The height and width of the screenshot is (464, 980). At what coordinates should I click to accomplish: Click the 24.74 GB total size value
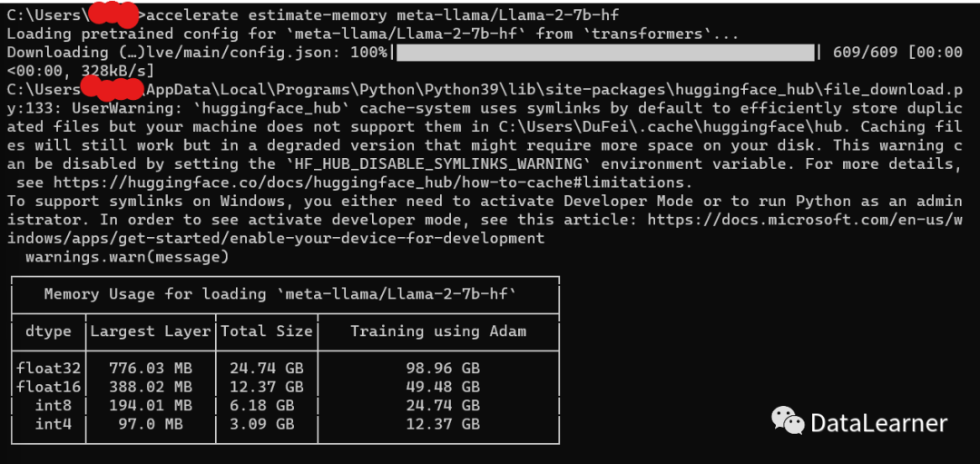266,367
